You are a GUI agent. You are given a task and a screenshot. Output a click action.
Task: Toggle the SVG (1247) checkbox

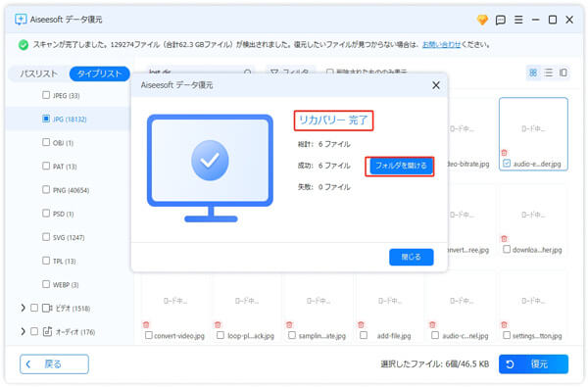point(46,237)
